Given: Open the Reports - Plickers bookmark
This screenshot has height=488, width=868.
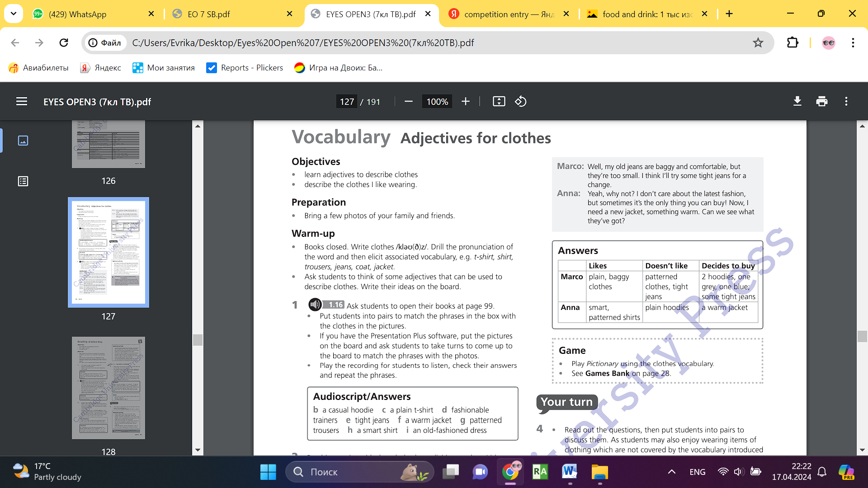Looking at the screenshot, I should coord(245,68).
